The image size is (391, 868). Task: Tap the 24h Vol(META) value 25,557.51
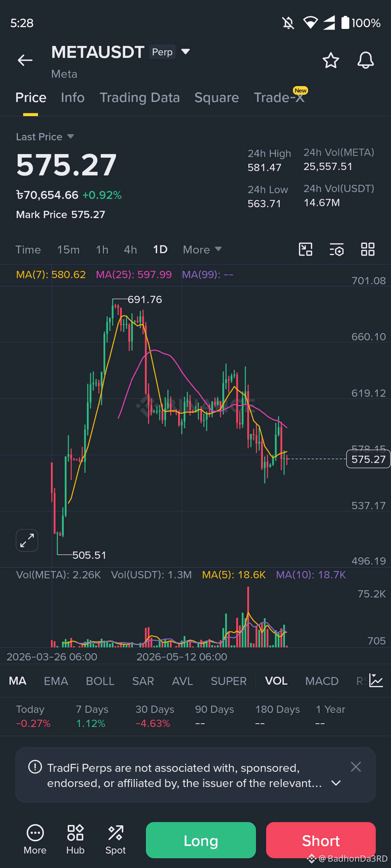pyautogui.click(x=328, y=166)
